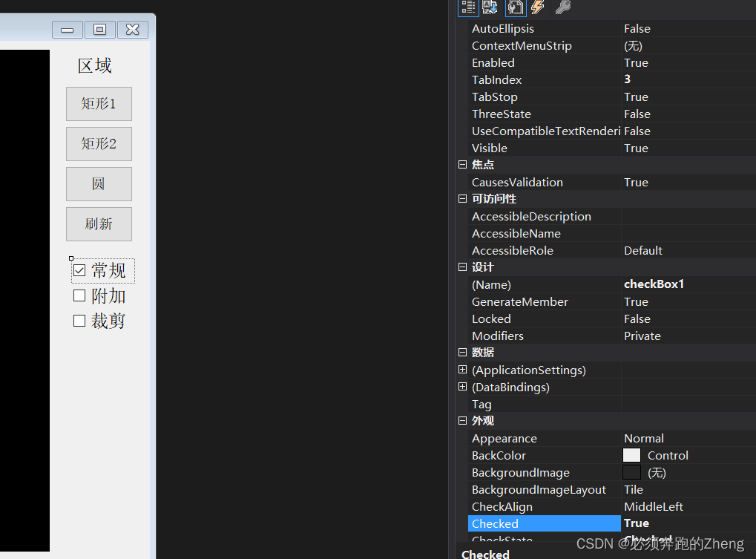Viewport: 756px width, 559px height.
Task: Show the Properties page icon
Action: pyautogui.click(x=516, y=7)
